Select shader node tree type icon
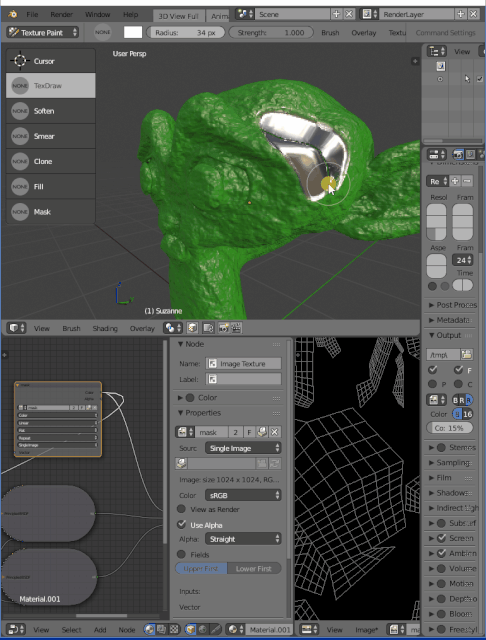Image resolution: width=486 pixels, height=640 pixels. 149,629
